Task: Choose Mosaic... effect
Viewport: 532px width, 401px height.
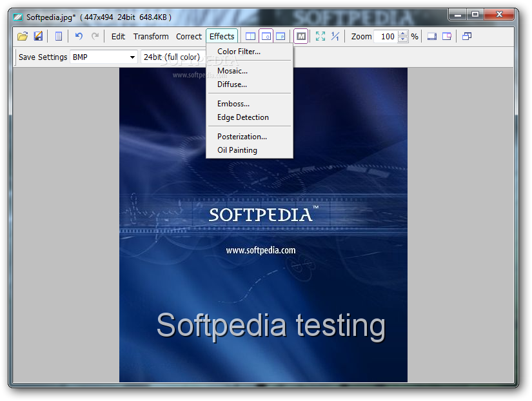Action: [x=250, y=71]
